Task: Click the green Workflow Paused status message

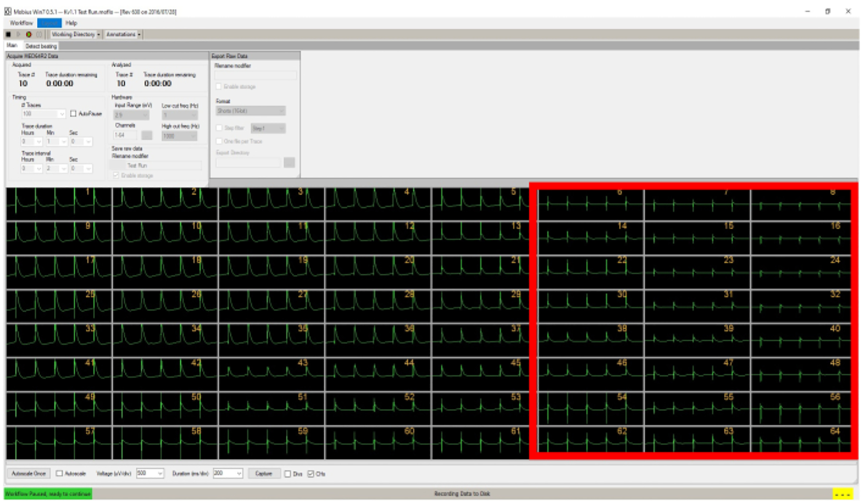Action: (x=48, y=493)
